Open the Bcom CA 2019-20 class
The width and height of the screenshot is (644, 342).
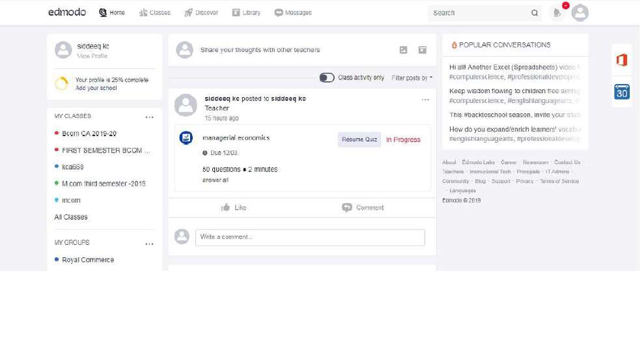[89, 134]
